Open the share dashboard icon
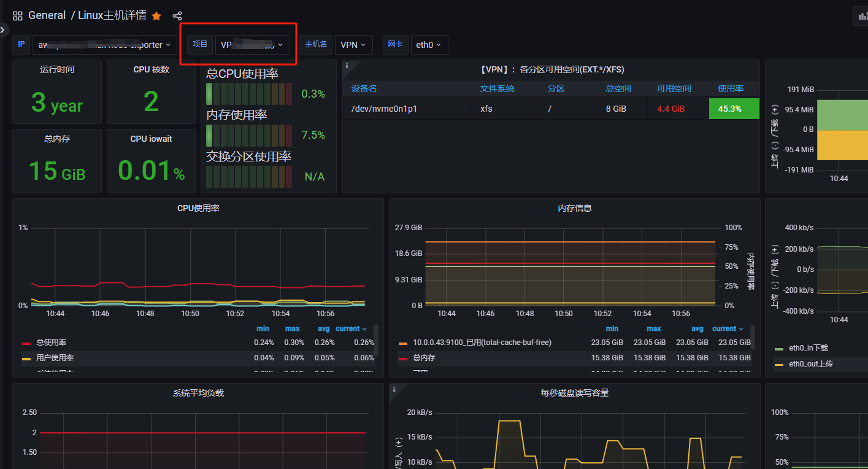Viewport: 868px width, 469px height. (x=177, y=16)
